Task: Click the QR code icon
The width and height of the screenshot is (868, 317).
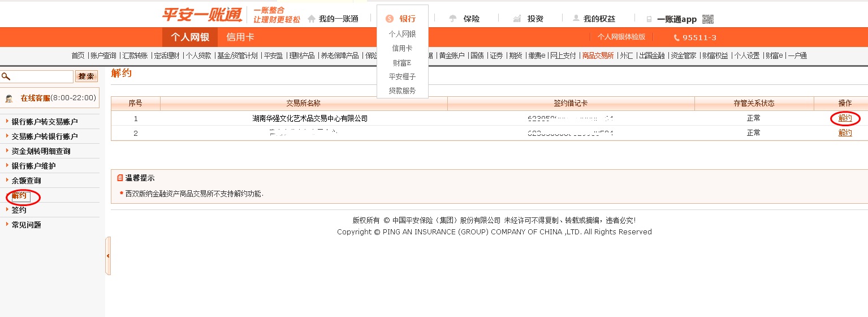Action: pyautogui.click(x=708, y=19)
